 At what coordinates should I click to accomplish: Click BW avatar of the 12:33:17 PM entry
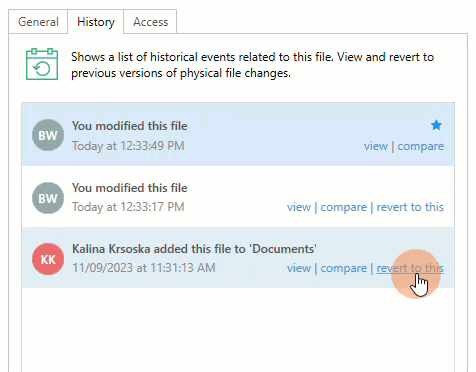click(48, 198)
